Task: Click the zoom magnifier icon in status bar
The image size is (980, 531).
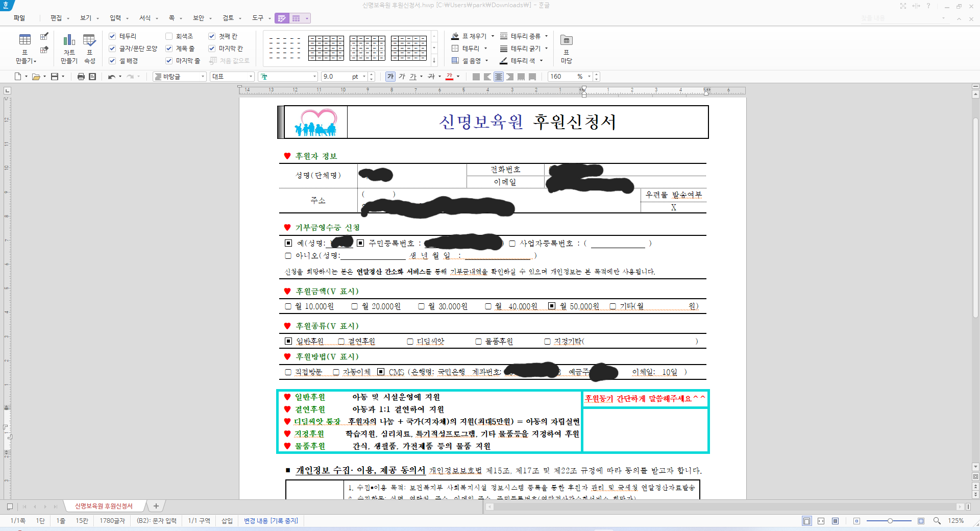Action: pyautogui.click(x=937, y=521)
